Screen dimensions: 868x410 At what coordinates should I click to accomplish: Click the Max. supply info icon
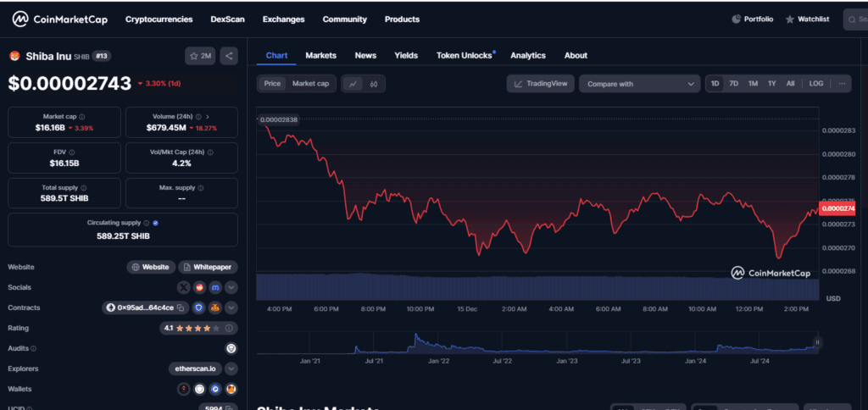pos(200,188)
